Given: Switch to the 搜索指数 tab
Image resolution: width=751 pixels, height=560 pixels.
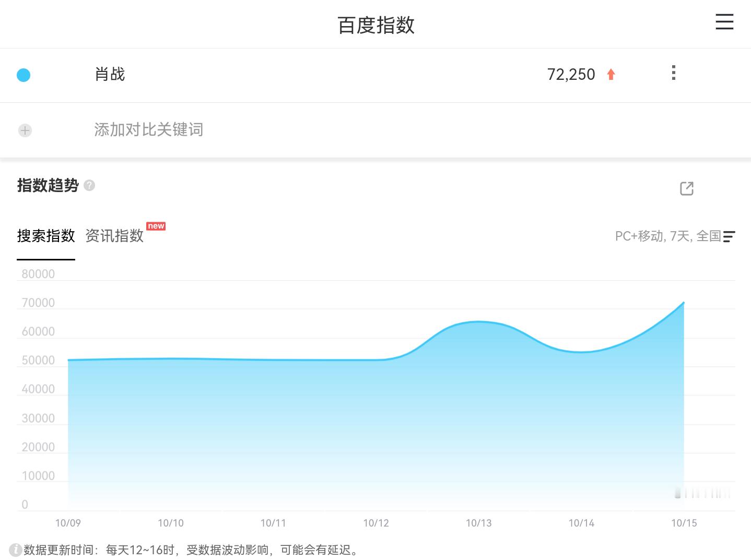Looking at the screenshot, I should pos(46,236).
